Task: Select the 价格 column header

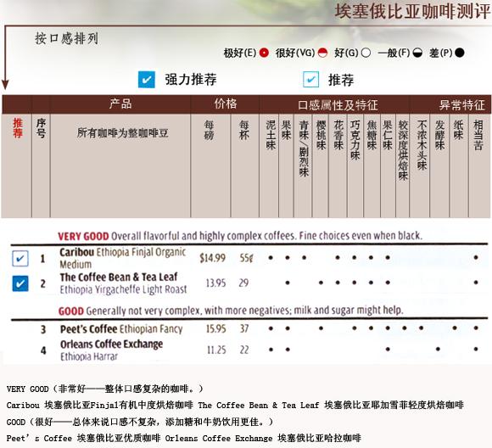Action: pyautogui.click(x=226, y=104)
